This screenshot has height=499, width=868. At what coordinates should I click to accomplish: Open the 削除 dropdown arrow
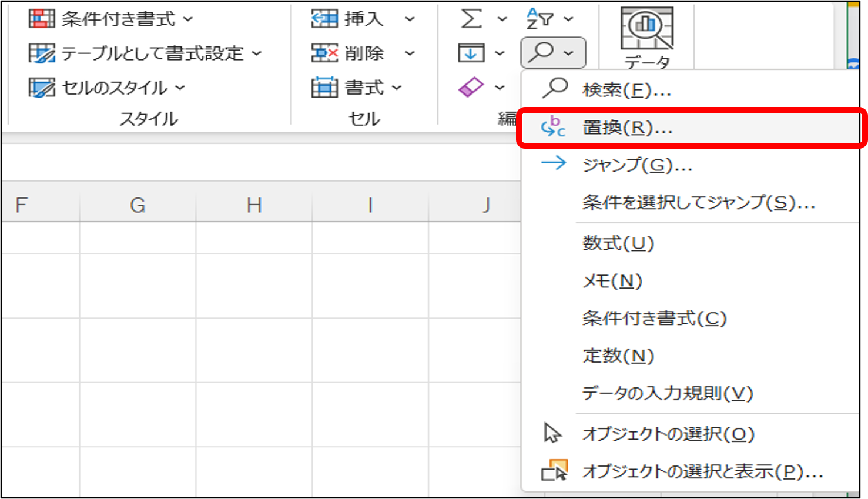tap(410, 53)
